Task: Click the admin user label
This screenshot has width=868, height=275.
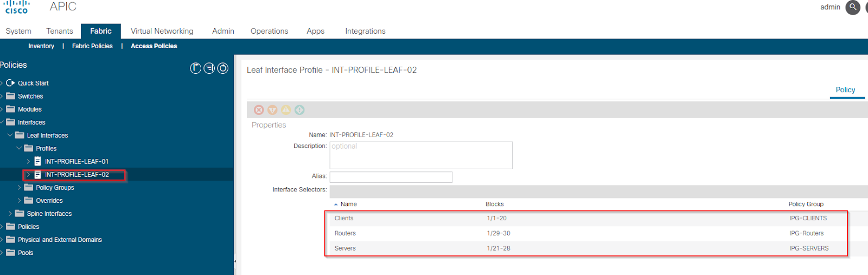Action: tap(830, 7)
